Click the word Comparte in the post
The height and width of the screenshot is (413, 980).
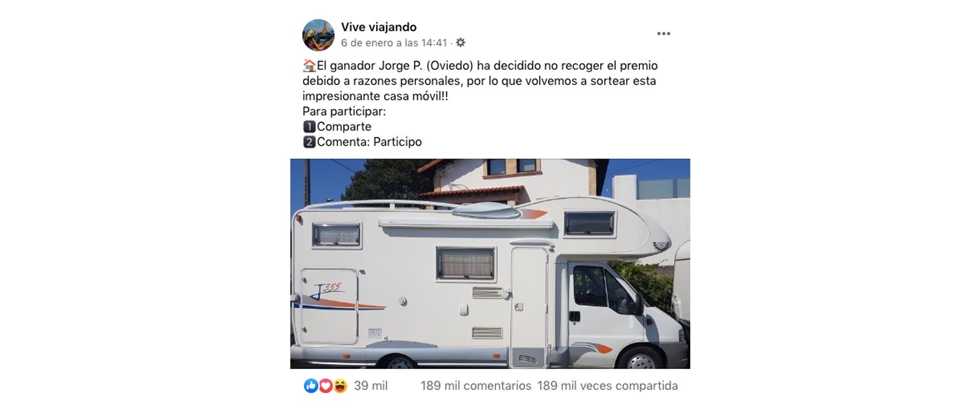tap(344, 127)
